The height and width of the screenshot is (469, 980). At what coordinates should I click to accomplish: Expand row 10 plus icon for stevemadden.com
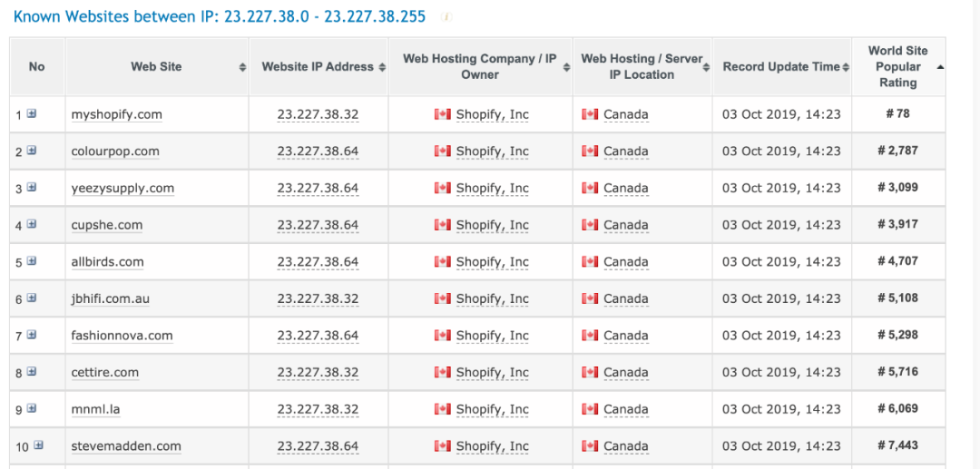coord(38,445)
